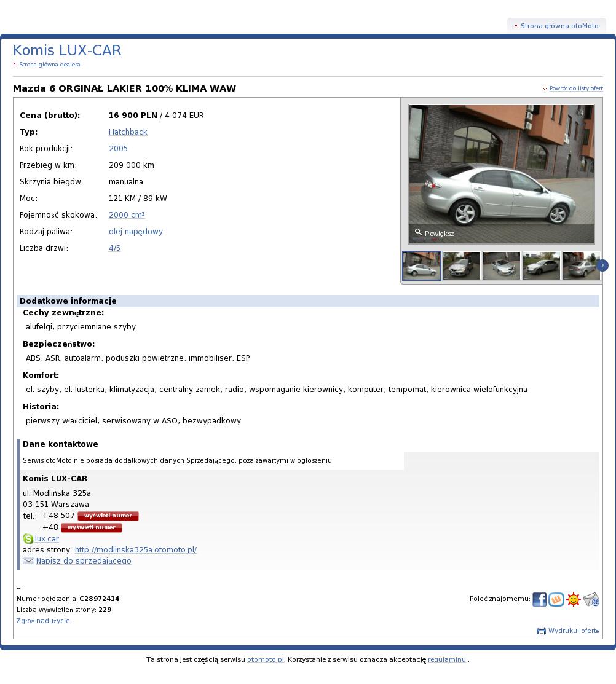This screenshot has height=684, width=616.
Task: Click the Komfort line starting with el. szyby
Action: tap(277, 390)
